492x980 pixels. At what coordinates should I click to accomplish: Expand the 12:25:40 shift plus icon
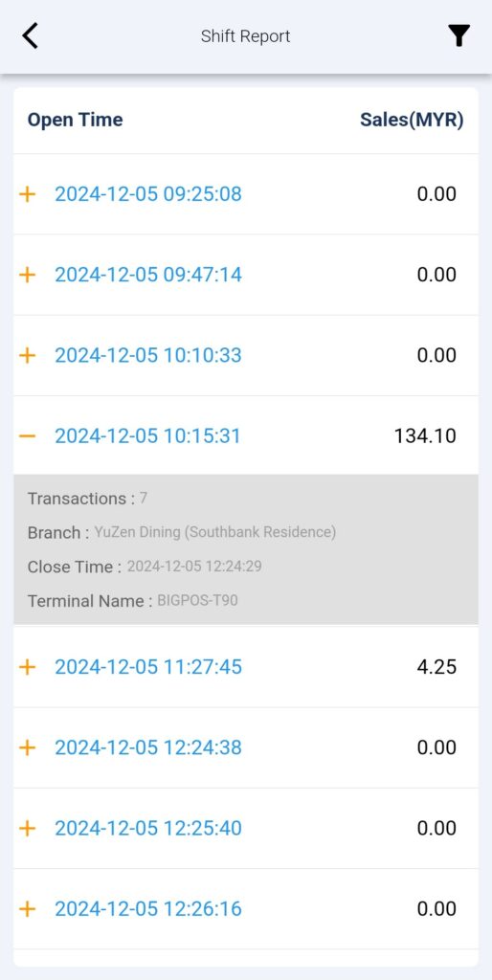click(27, 828)
